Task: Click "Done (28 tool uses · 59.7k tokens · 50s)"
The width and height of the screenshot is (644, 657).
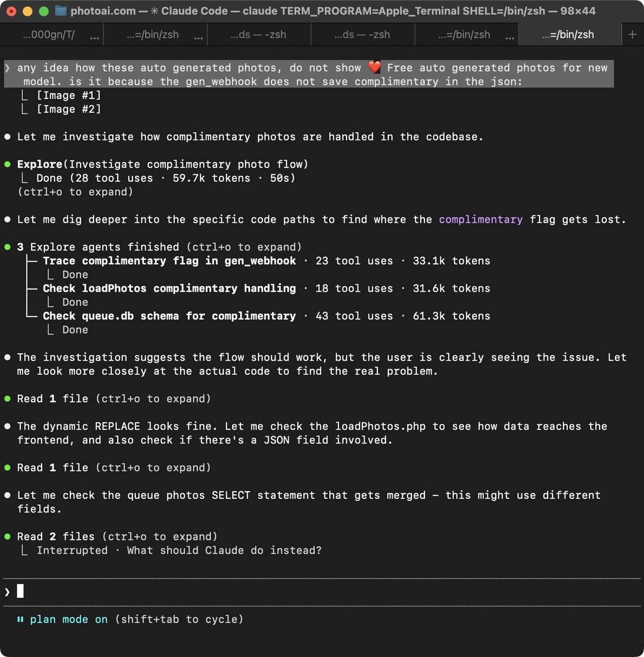Action: (166, 178)
